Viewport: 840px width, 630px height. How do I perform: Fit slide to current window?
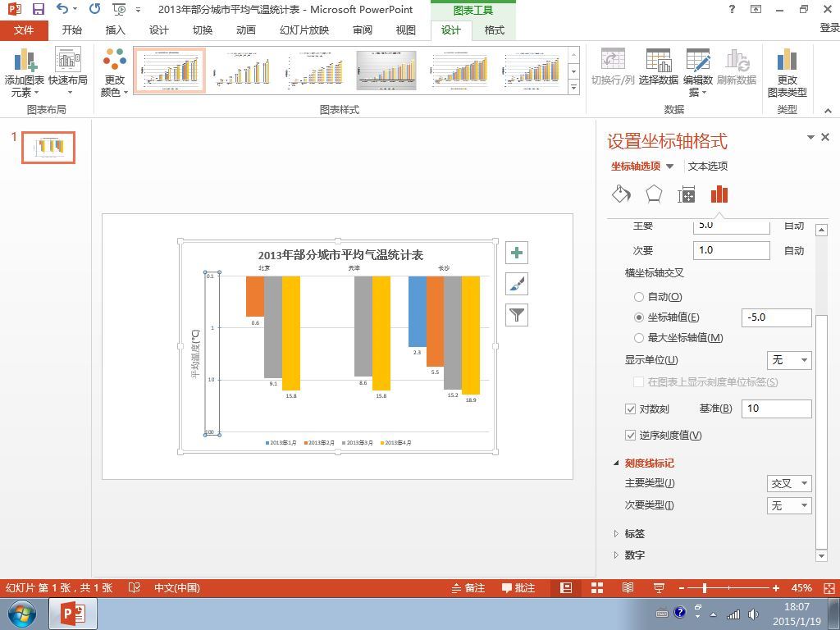pos(829,588)
